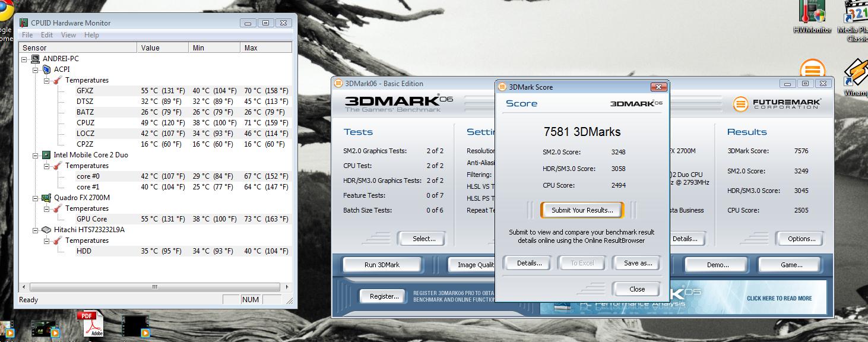Click the Select tests button
Screen dimensions: 868x342
pyautogui.click(x=424, y=239)
